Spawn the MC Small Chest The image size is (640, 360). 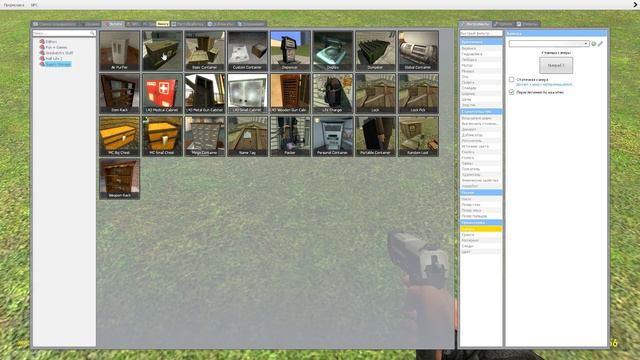tap(162, 136)
